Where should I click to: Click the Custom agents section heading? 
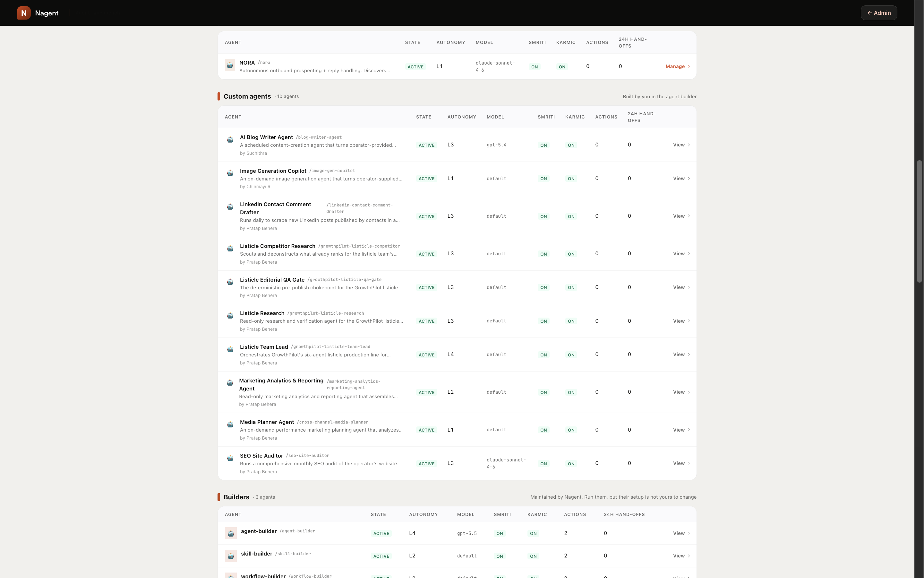pos(247,96)
